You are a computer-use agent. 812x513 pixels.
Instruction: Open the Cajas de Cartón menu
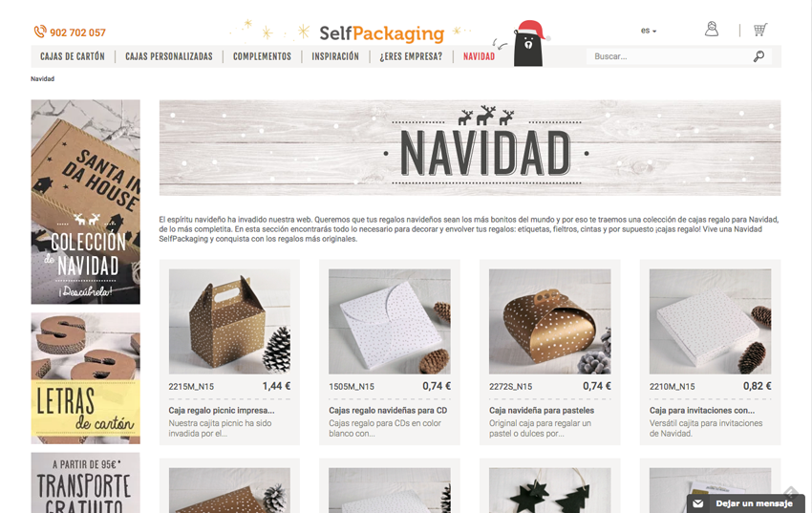[73, 56]
